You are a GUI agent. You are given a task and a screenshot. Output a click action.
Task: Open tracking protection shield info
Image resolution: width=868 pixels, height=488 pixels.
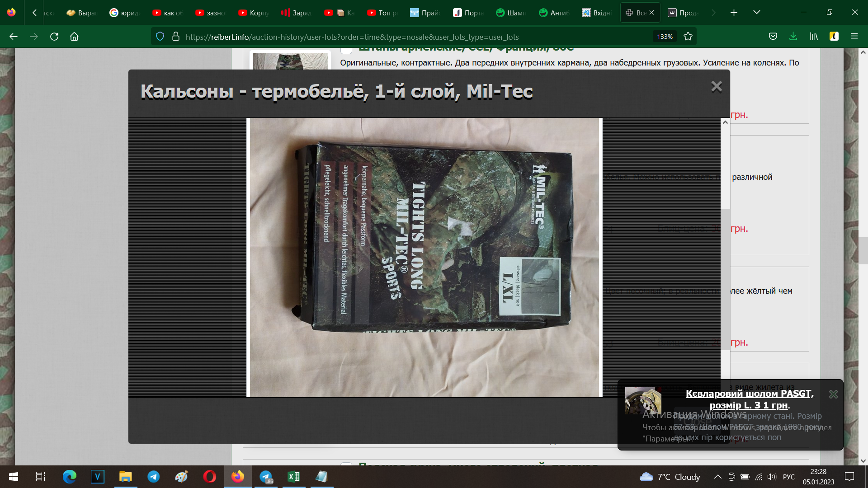point(160,37)
